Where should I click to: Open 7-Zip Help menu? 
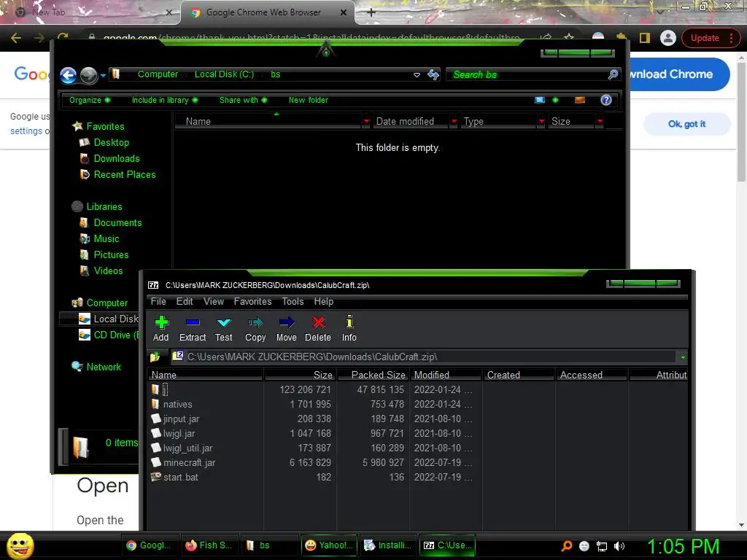pyautogui.click(x=323, y=301)
